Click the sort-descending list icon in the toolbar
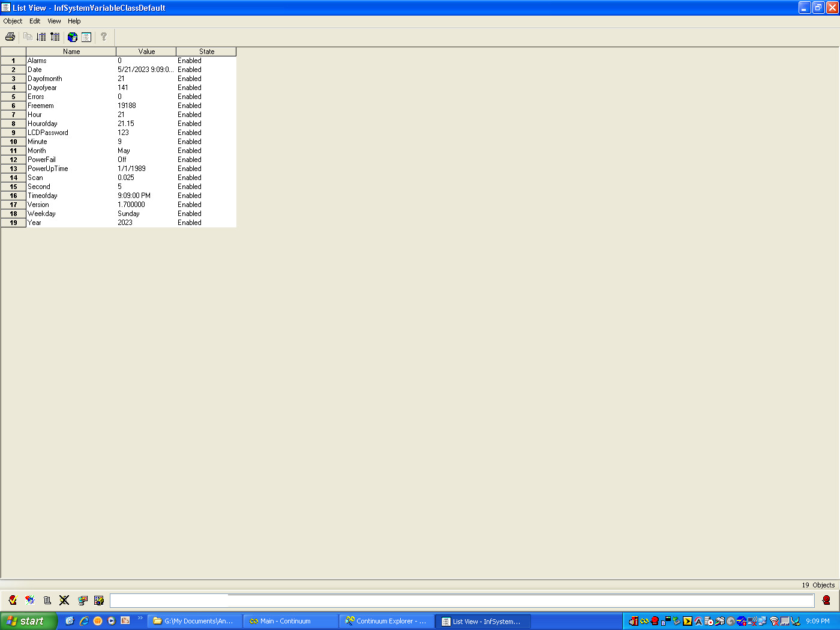840x630 pixels. click(x=41, y=37)
